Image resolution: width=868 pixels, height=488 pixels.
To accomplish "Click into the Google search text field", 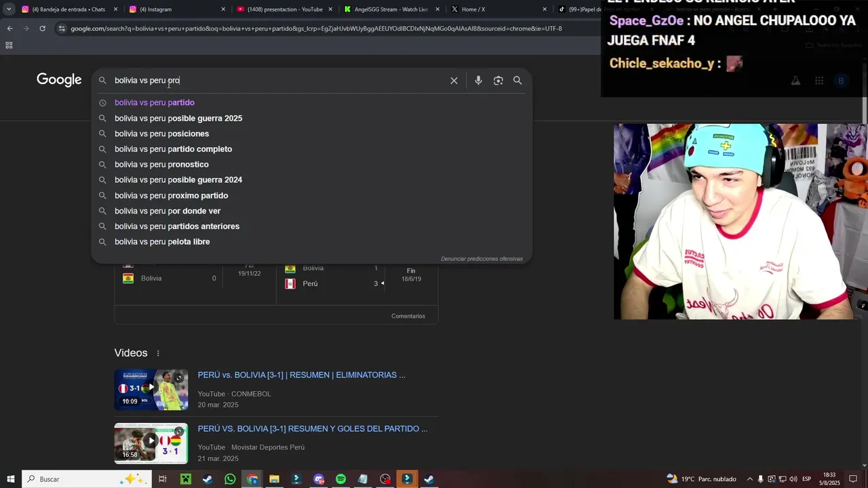I will click(x=278, y=81).
